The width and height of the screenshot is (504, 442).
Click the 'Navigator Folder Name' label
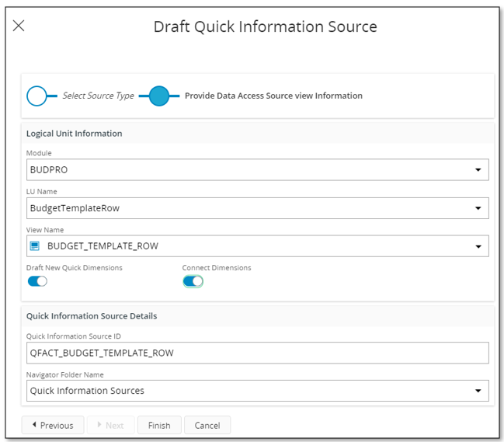point(65,375)
